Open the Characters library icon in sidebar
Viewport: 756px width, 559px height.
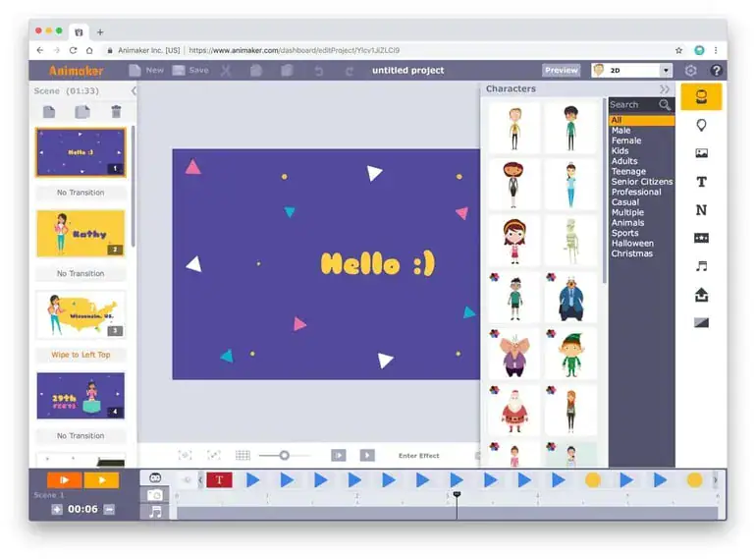(x=701, y=96)
